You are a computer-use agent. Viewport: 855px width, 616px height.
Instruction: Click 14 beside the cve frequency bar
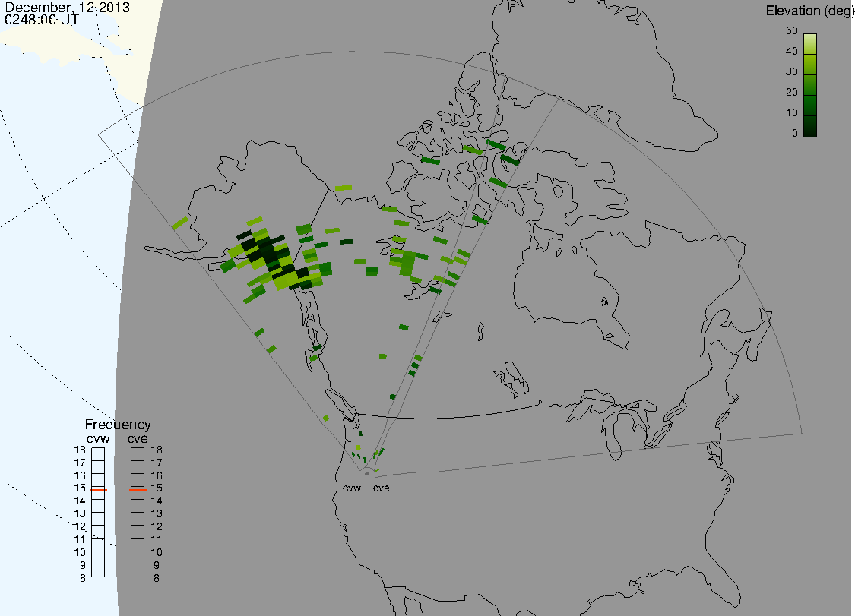coord(157,501)
